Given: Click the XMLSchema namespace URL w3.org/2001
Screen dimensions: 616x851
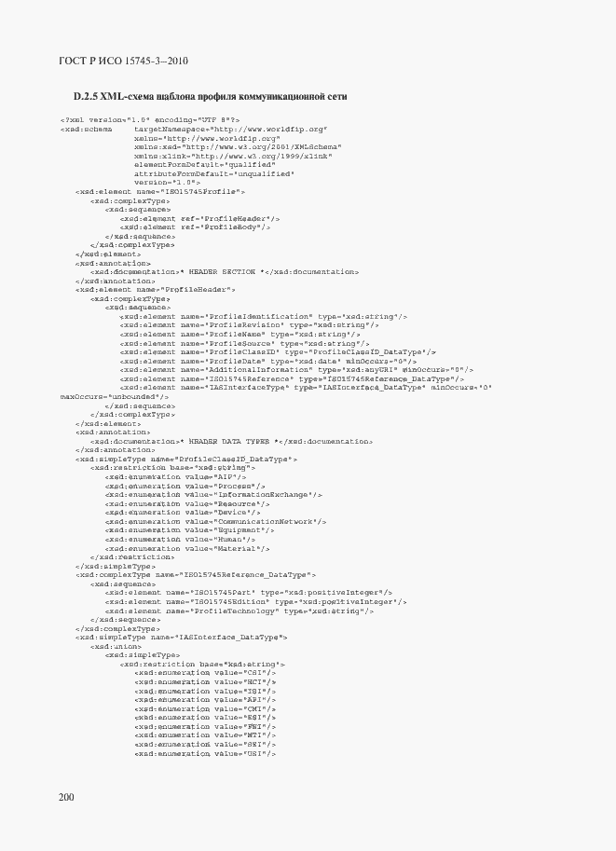Looking at the screenshot, I should click(x=262, y=147).
